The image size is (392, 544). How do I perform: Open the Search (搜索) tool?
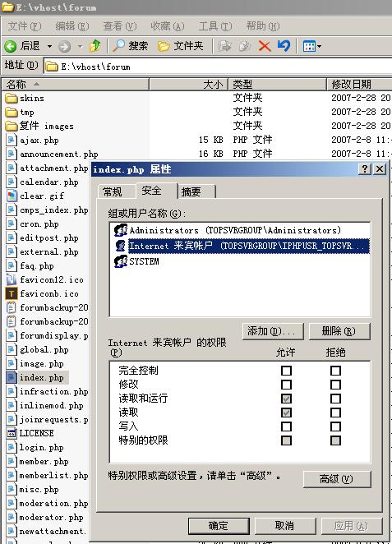tap(131, 46)
